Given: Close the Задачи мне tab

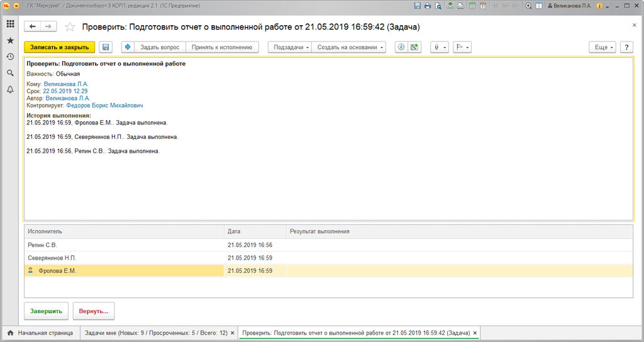Looking at the screenshot, I should 233,333.
